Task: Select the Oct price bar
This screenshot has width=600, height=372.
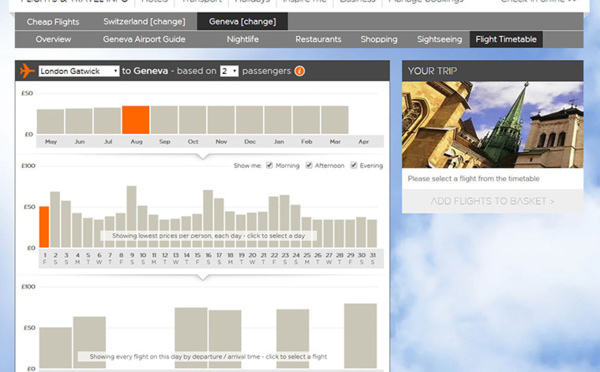Action: pyautogui.click(x=192, y=120)
